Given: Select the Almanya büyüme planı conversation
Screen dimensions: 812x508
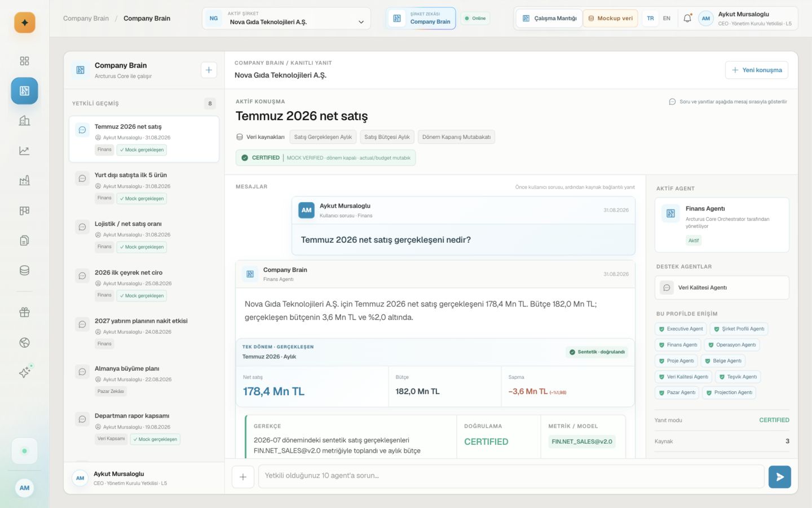Looking at the screenshot, I should tap(144, 380).
